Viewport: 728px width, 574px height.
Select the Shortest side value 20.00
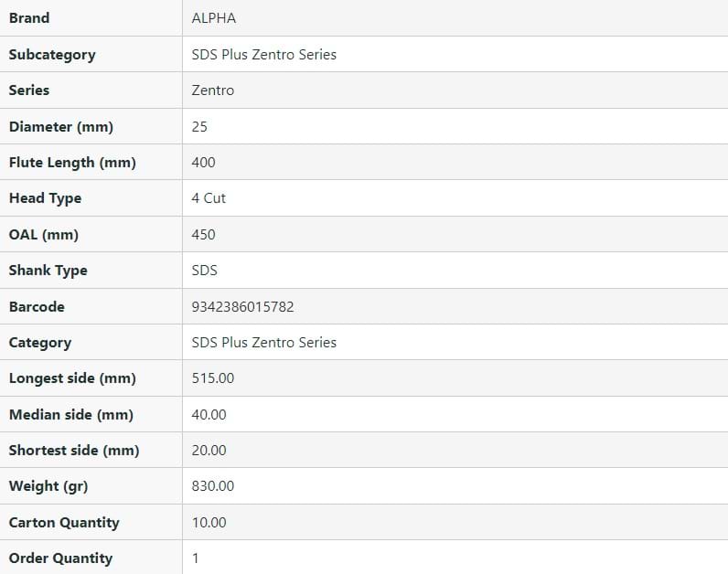pyautogui.click(x=209, y=451)
